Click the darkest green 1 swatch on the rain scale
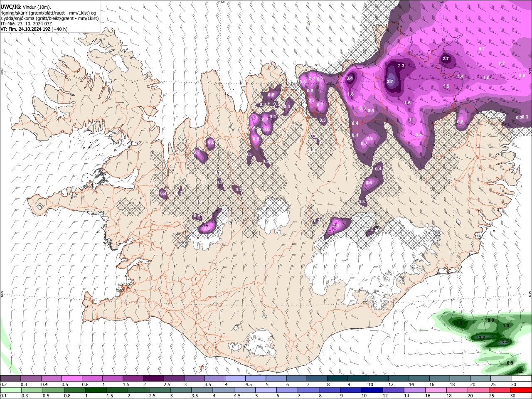The width and height of the screenshot is (532, 399). pyautogui.click(x=96, y=390)
